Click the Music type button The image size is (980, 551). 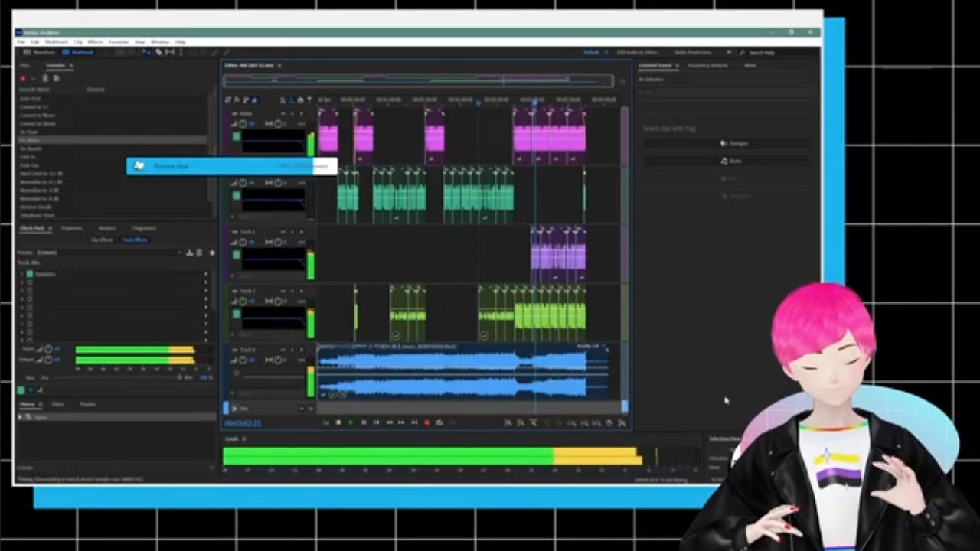(726, 161)
